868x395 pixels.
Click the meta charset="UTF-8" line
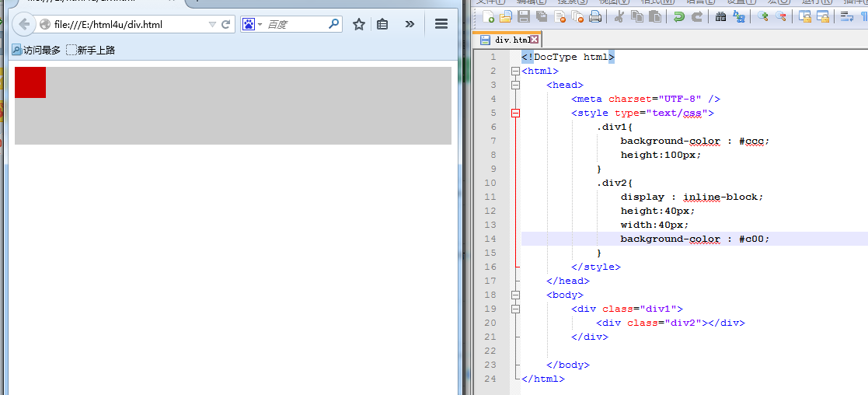[x=646, y=100]
